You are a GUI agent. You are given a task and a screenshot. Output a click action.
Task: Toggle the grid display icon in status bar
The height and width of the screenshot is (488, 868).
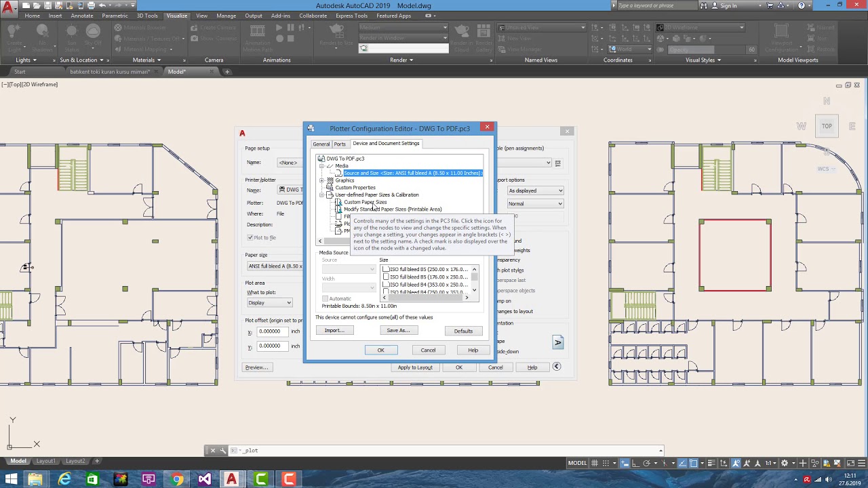click(x=595, y=463)
